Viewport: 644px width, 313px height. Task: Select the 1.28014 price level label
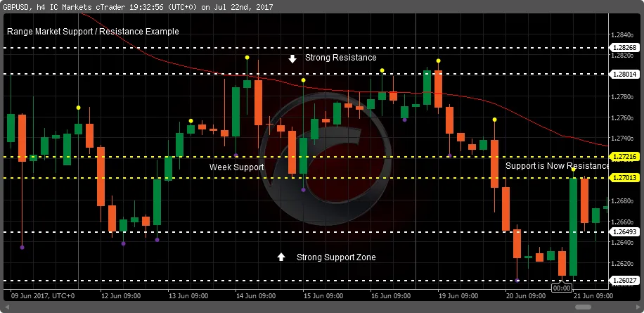[624, 75]
